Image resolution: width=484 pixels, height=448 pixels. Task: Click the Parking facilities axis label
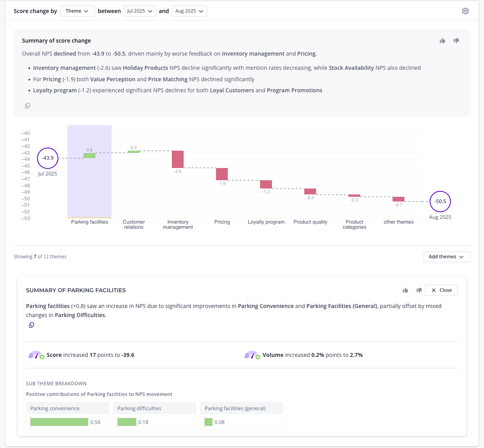[89, 222]
